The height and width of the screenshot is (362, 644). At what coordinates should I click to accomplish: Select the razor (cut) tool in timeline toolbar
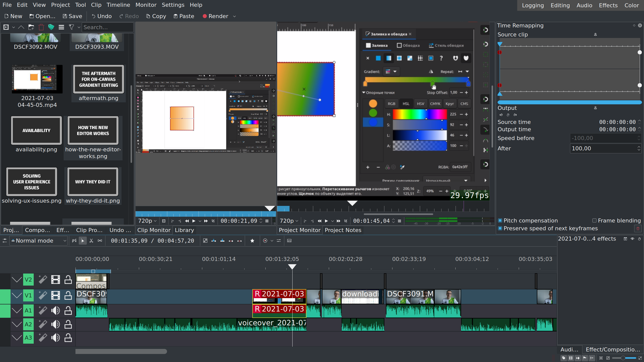91,241
